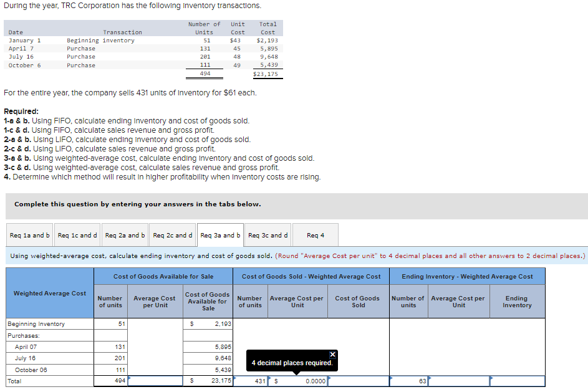
Task: Open the Req 2a and b tab
Action: click(124, 235)
